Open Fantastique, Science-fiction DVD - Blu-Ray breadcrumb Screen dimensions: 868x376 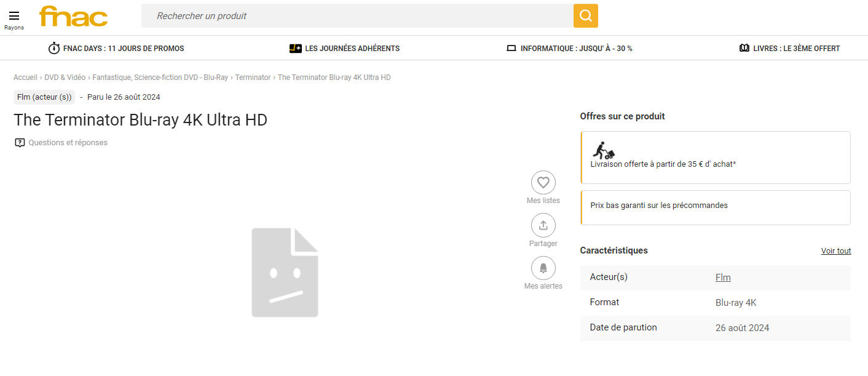pos(160,78)
